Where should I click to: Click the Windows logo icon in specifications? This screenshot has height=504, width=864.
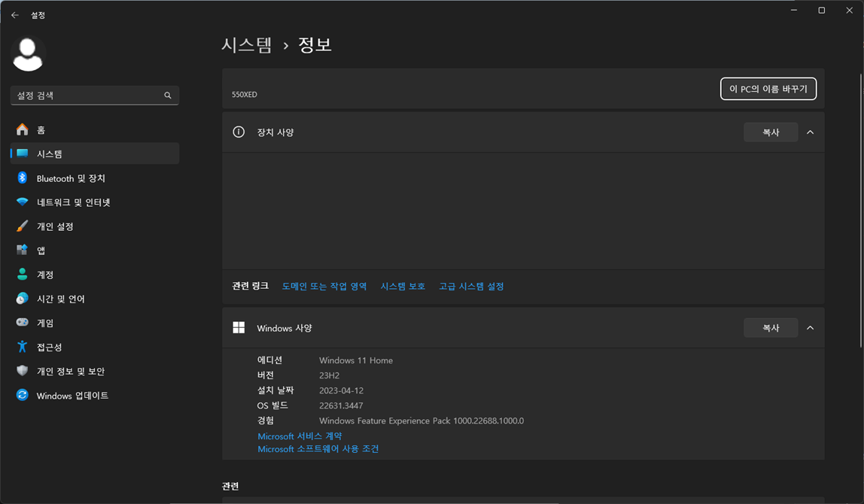click(x=239, y=328)
